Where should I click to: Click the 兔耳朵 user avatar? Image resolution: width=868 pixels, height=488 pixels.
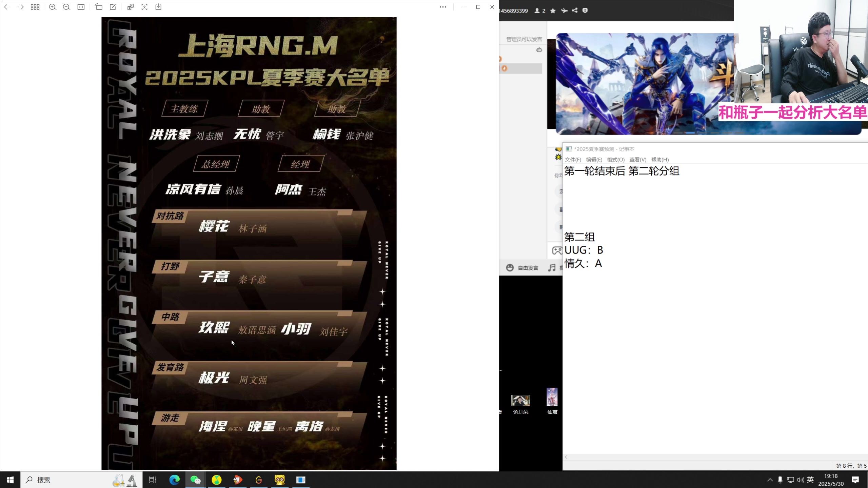tap(520, 401)
